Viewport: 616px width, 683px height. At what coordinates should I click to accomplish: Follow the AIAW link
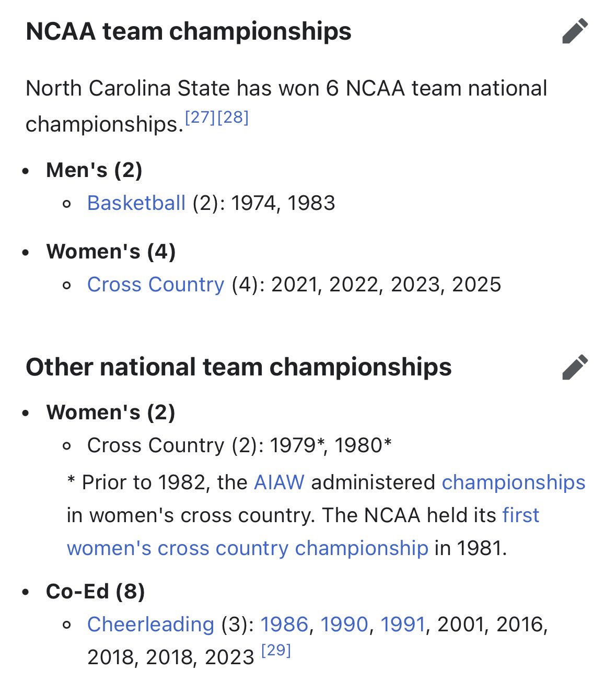click(x=279, y=482)
